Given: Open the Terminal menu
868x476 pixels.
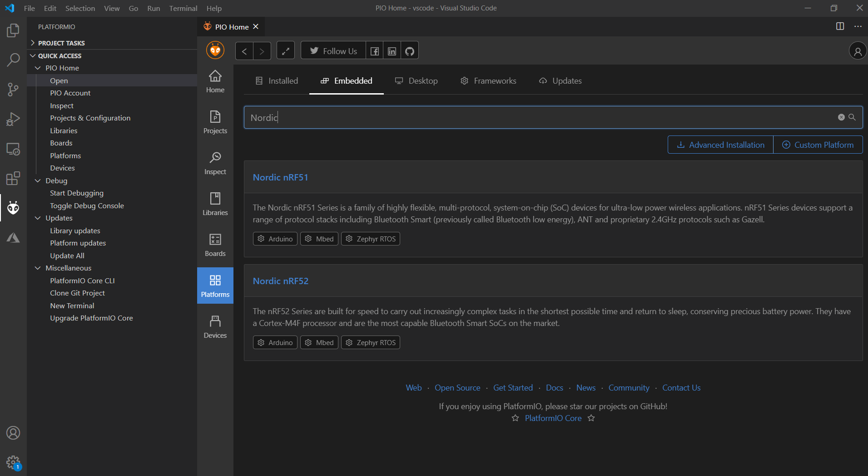Looking at the screenshot, I should [x=183, y=8].
